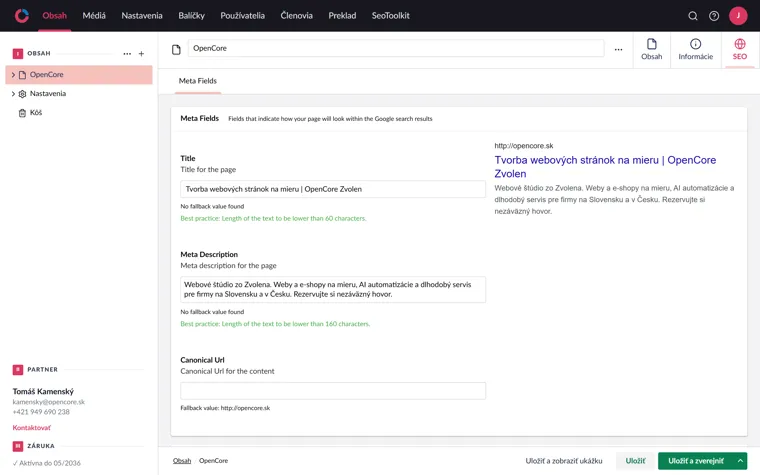This screenshot has height=475, width=760.
Task: Click the partner name Tomáš Kamenský
Action: (43, 391)
